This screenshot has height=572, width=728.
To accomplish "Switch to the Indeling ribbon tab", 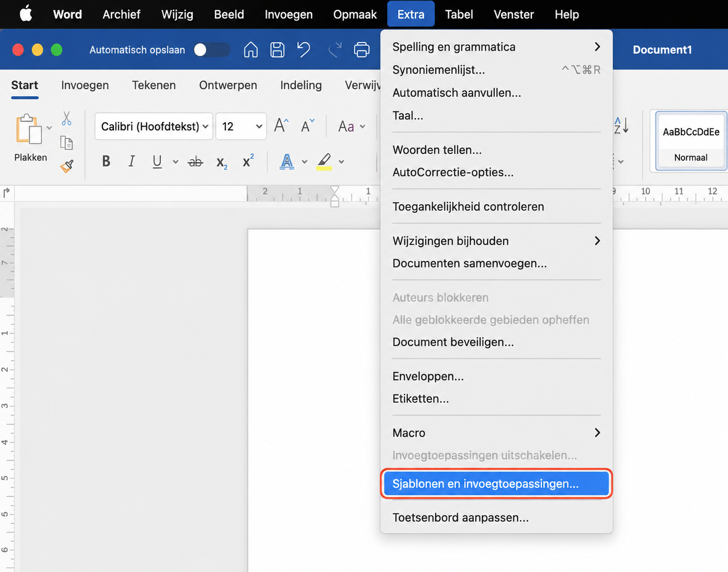I will pyautogui.click(x=301, y=85).
